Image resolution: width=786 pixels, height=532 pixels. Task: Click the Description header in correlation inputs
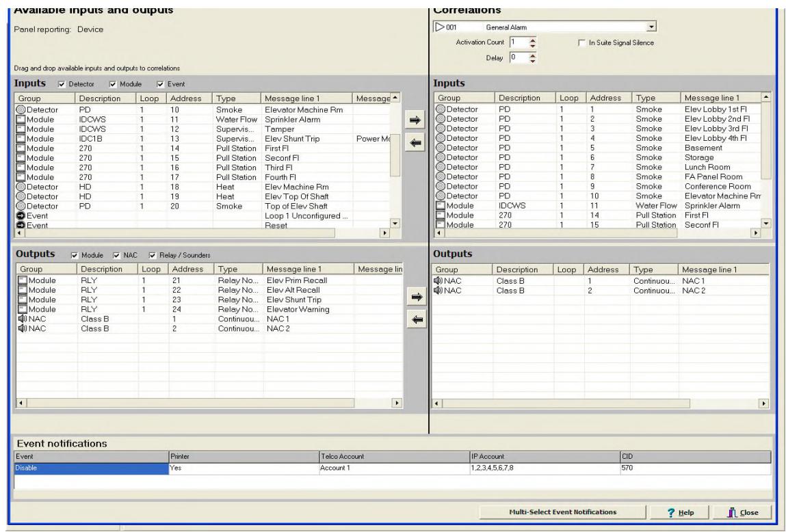click(525, 98)
